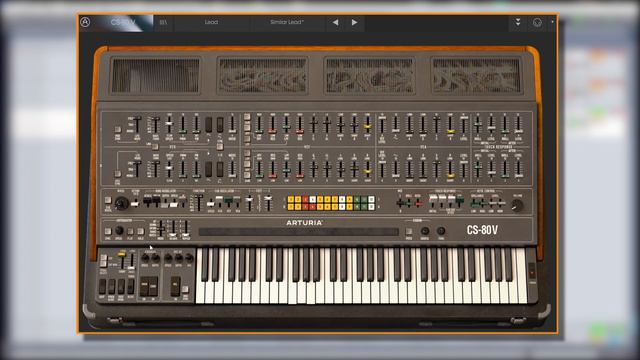Select the first yellow tone button in row II
Image resolution: width=640 pixels, height=360 pixels.
291,207
